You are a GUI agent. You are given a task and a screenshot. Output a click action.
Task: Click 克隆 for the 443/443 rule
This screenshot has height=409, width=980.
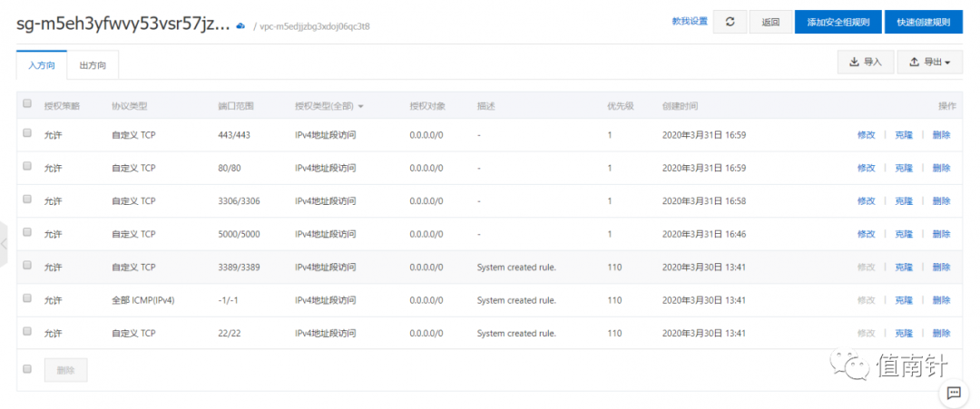tap(904, 135)
